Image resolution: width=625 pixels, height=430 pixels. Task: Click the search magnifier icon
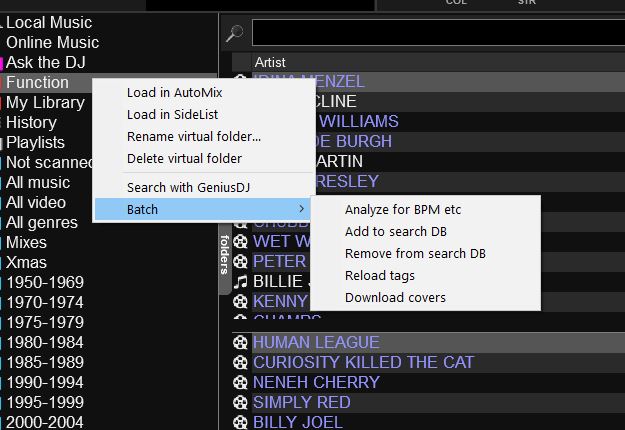(235, 33)
